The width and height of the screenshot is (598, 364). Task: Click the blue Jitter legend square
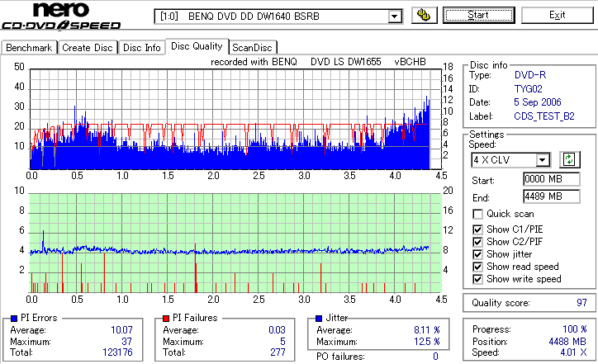(319, 319)
